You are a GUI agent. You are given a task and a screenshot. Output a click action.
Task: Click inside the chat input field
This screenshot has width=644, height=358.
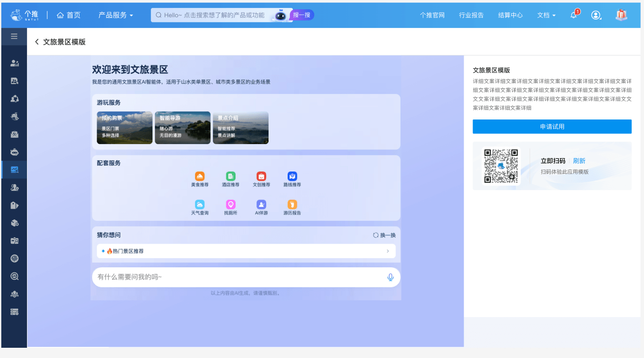pyautogui.click(x=232, y=277)
